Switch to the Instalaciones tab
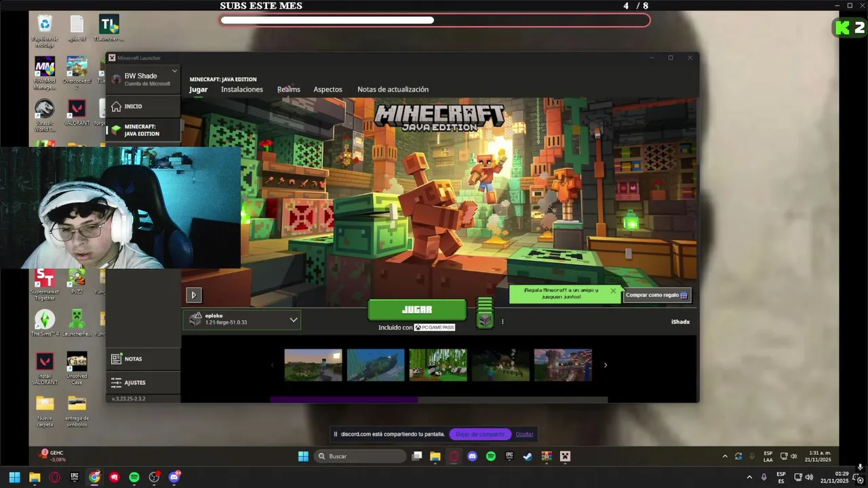The image size is (868, 488). (x=241, y=89)
